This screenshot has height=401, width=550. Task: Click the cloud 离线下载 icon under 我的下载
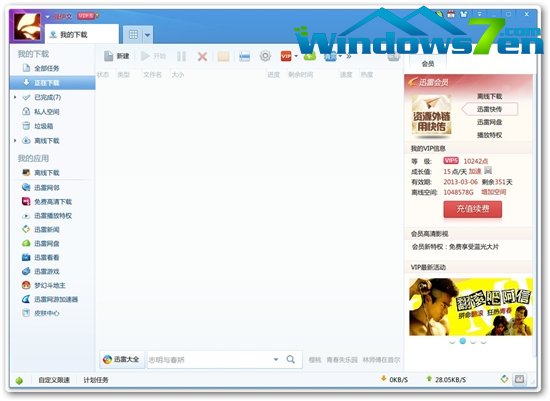coord(26,140)
